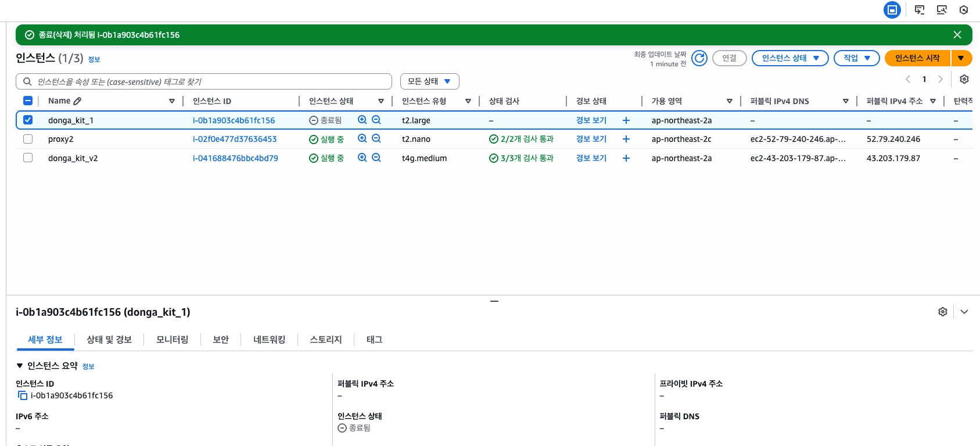The image size is (980, 446).
Task: Click the 인스턴스 시작 launch button
Action: point(917,58)
